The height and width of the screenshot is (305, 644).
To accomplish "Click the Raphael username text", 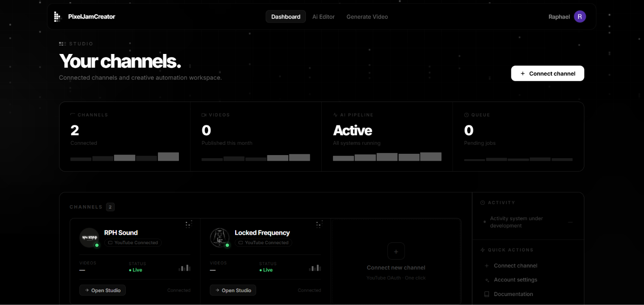I will [559, 17].
